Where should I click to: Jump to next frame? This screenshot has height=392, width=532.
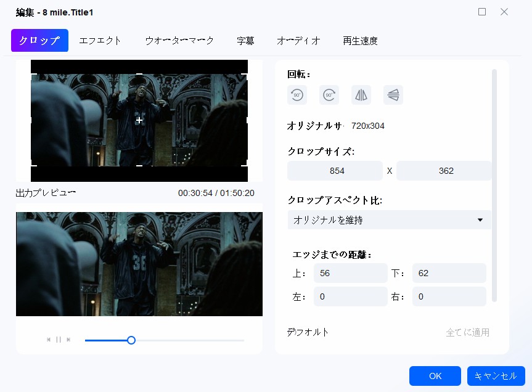(68, 340)
